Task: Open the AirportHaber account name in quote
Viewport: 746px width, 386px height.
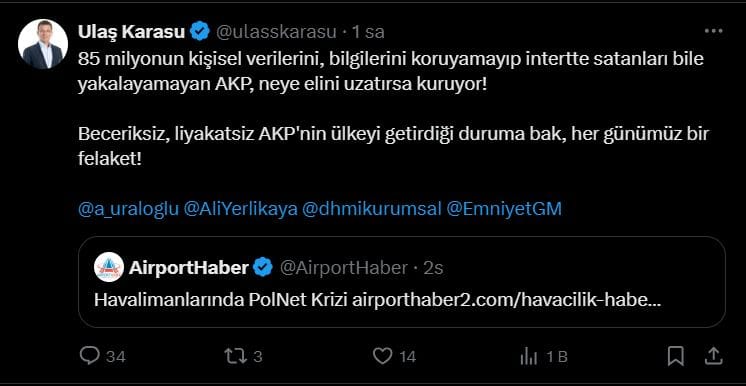Action: click(188, 268)
